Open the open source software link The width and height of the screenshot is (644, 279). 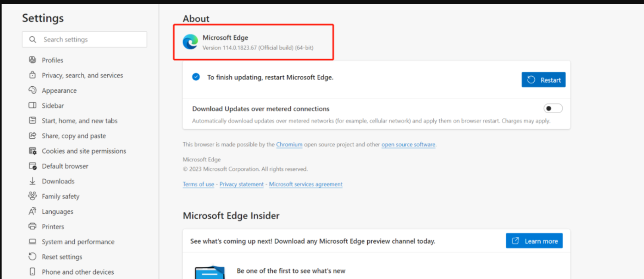pos(408,144)
